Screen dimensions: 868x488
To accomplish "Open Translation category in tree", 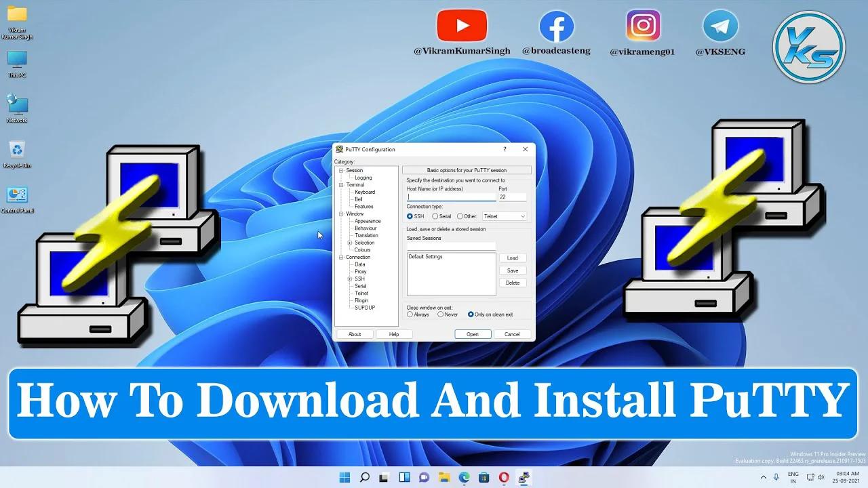I will click(x=367, y=235).
